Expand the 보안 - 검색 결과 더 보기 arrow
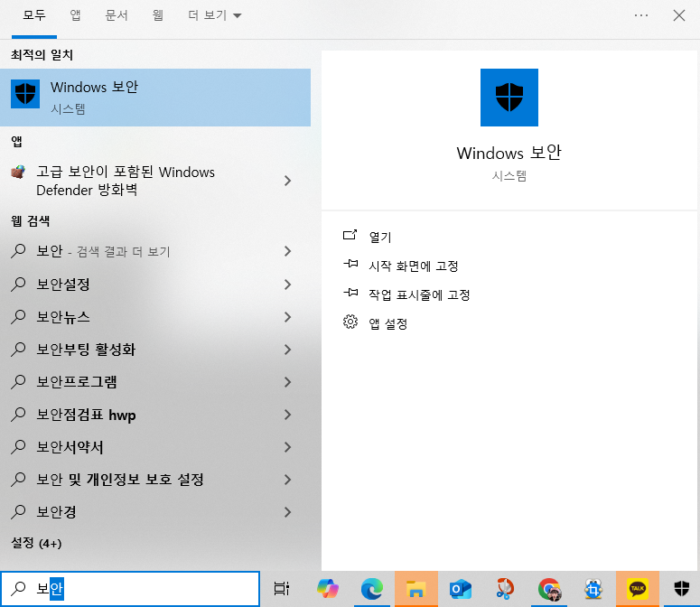 (x=287, y=251)
